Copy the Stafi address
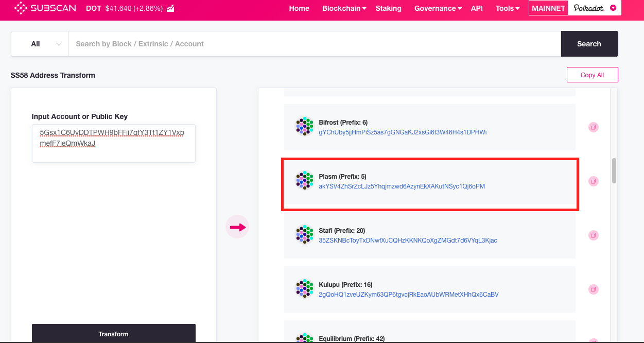The width and height of the screenshot is (644, 343). (x=594, y=235)
